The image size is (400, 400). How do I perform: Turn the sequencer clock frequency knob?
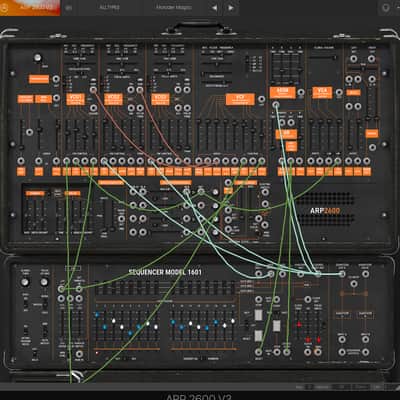25,282
